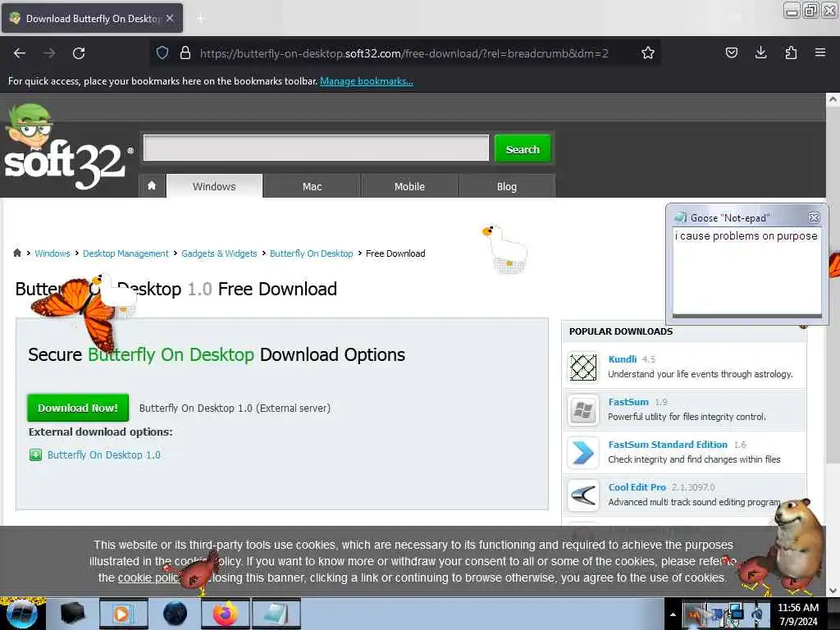Select the Windows tab

(214, 186)
